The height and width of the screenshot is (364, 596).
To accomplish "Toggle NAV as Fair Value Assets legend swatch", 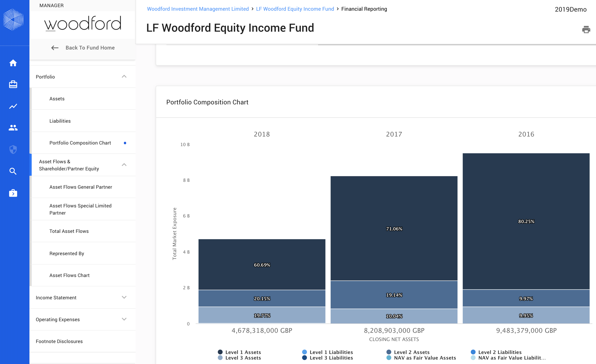I will pos(389,358).
